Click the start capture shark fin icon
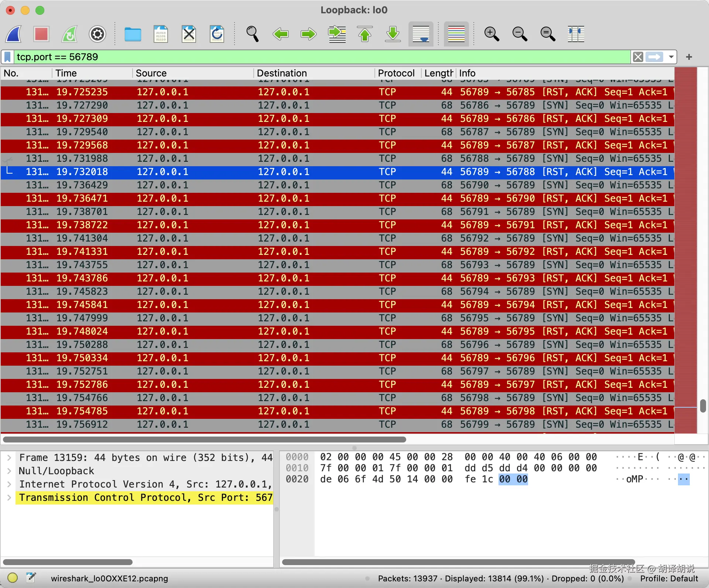 (14, 34)
